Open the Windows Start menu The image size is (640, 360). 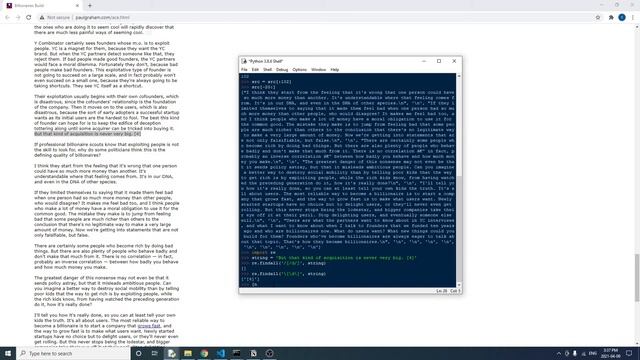click(x=8, y=353)
